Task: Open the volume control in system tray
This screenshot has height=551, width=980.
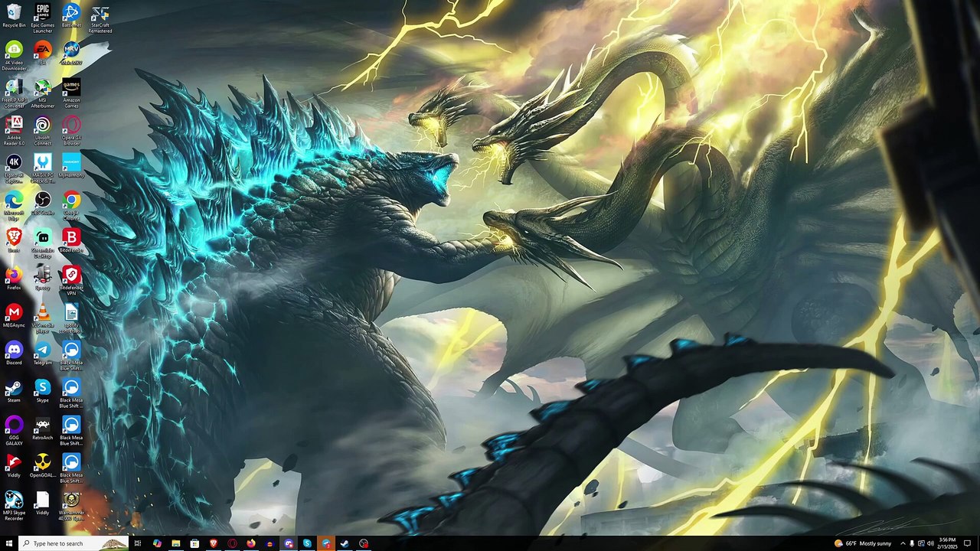Action: coord(929,543)
